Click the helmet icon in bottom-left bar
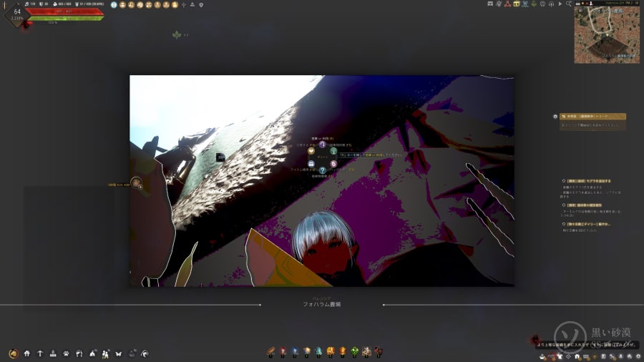 (x=145, y=353)
